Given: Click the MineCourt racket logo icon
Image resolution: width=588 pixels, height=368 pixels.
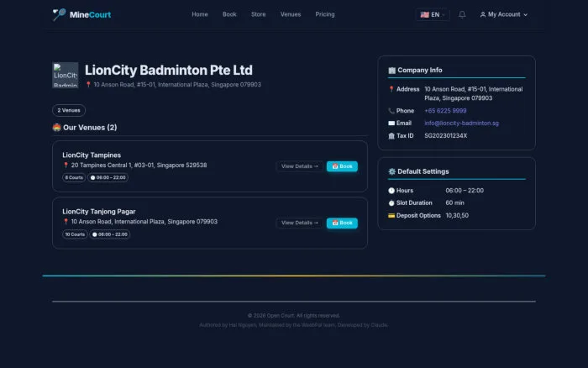Looking at the screenshot, I should tap(59, 14).
